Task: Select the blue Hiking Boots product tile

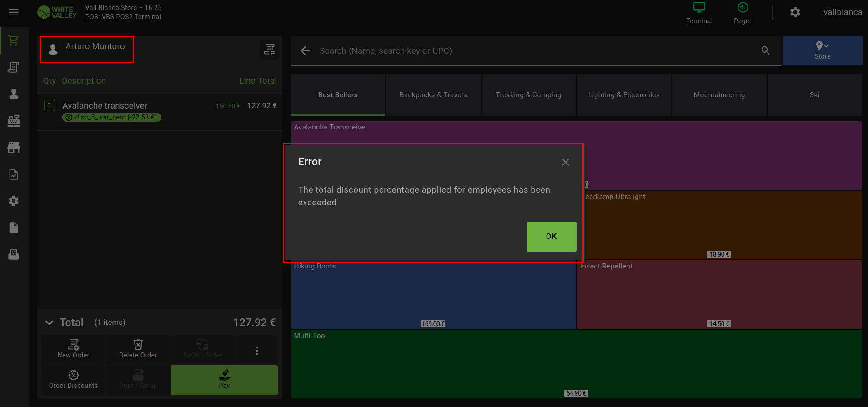Action: pos(433,295)
